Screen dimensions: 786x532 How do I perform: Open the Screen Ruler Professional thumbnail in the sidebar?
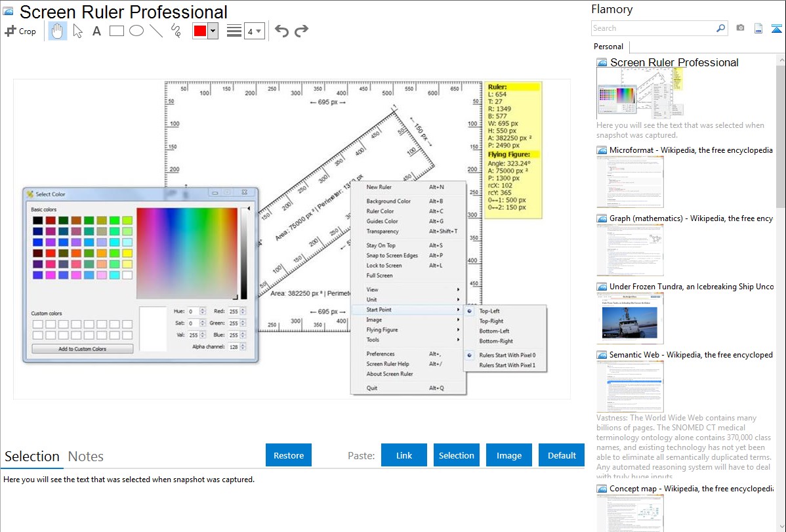click(x=640, y=94)
